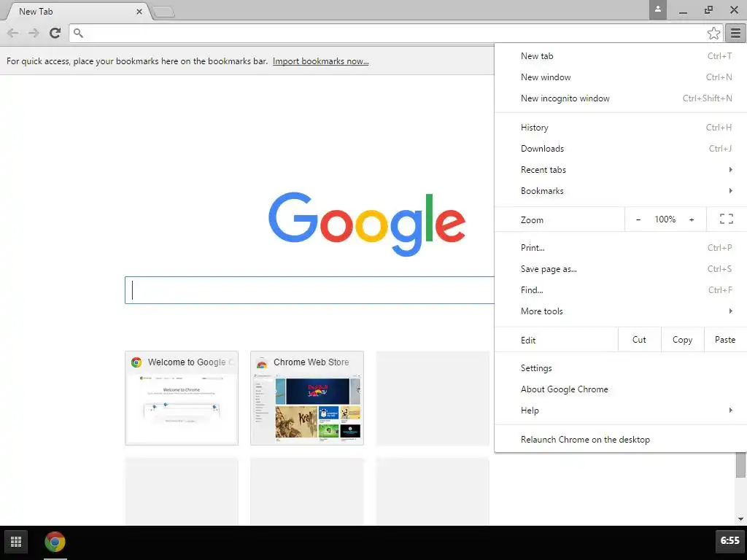Expand the More tools submenu
Screen dimensions: 747x560
tap(621, 311)
